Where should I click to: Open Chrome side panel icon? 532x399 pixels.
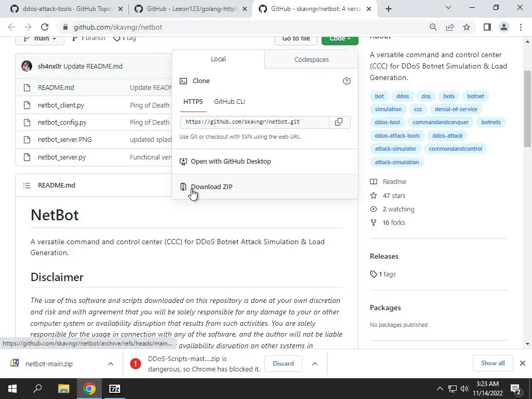pos(487,27)
